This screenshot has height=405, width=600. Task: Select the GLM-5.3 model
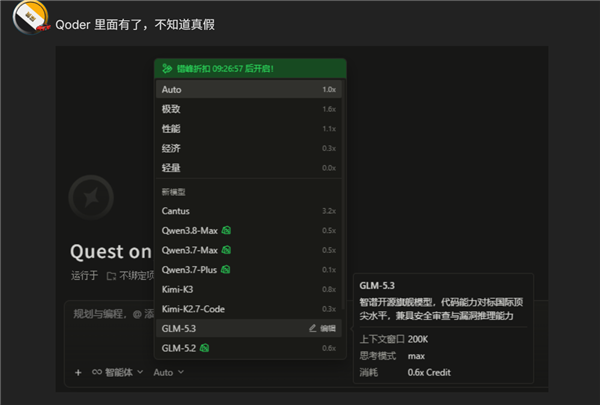pyautogui.click(x=249, y=328)
